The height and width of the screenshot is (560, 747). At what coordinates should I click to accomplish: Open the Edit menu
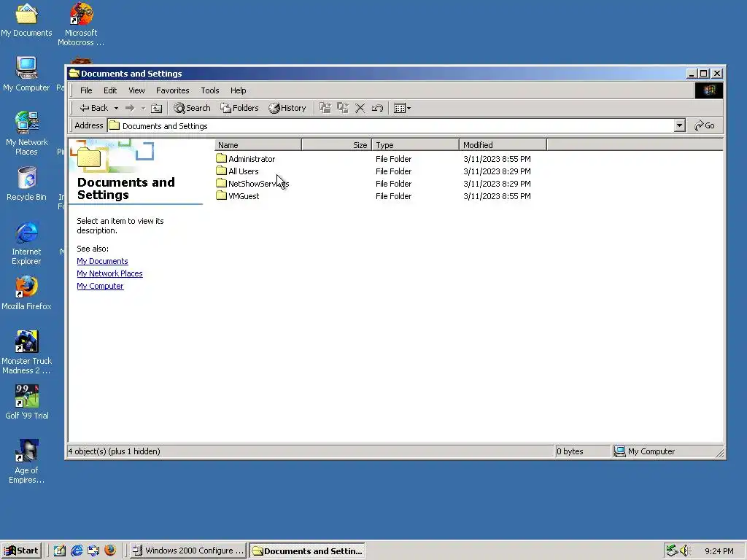[110, 90]
